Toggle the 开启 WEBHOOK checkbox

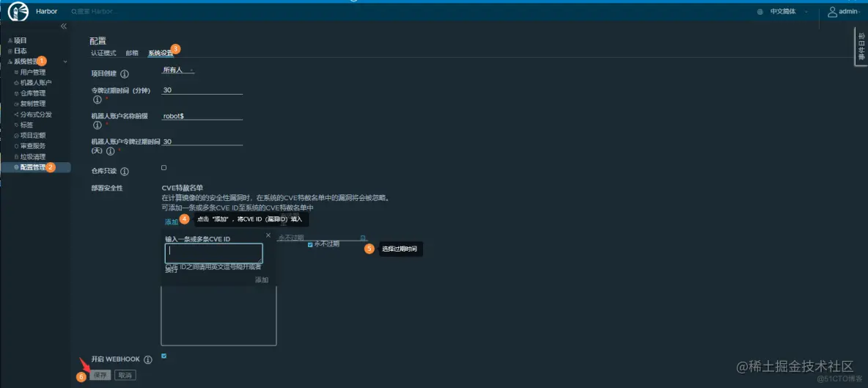[x=164, y=356]
